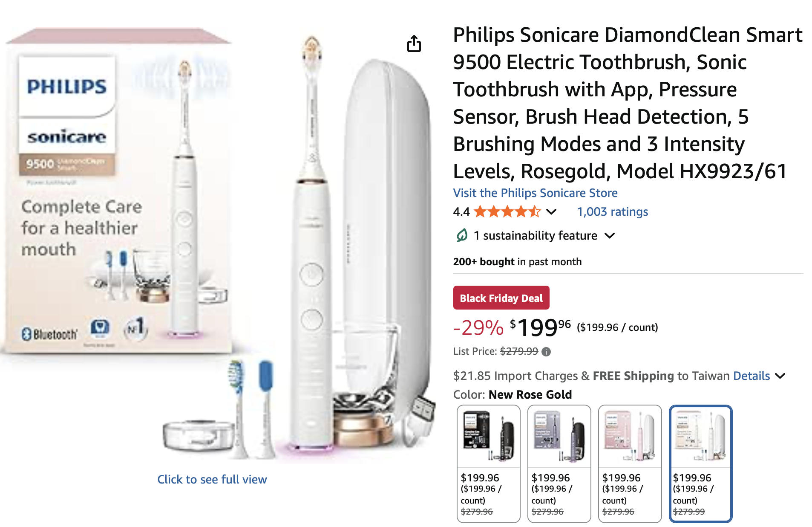Select the black toothbrush color option
The height and width of the screenshot is (527, 812).
(488, 463)
